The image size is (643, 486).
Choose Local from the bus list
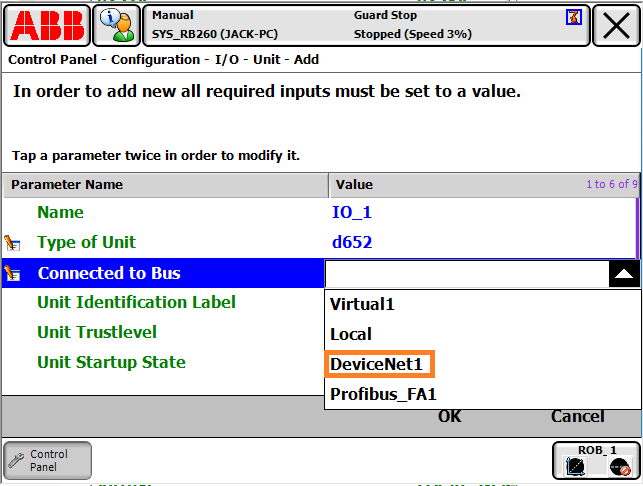[x=351, y=334]
